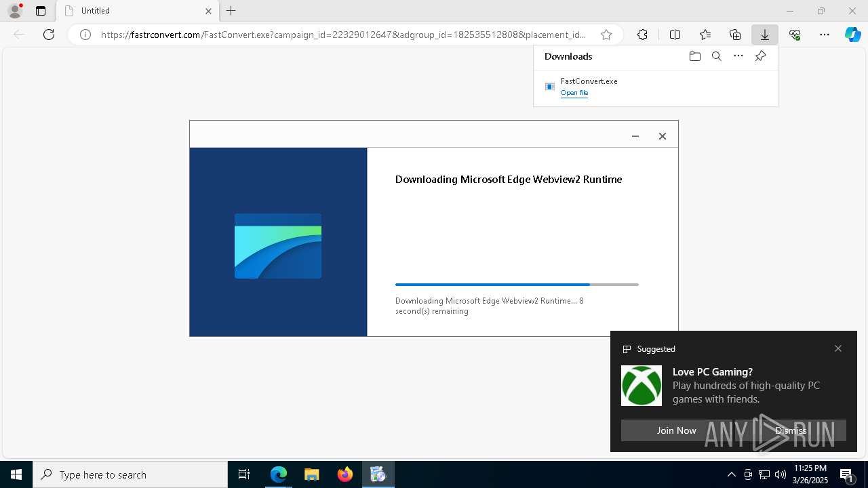Select the Untitled browser tab
868x488 pixels.
point(136,11)
